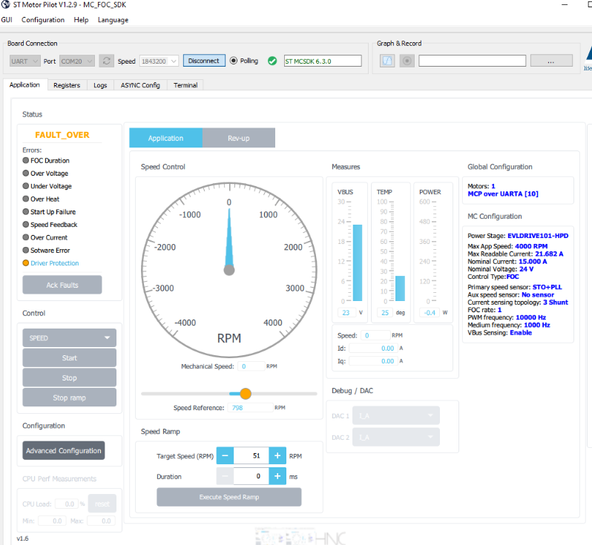Viewport: 592px width, 545px height.
Task: Open the baud Speed 1843200 dropdown
Action: [x=159, y=61]
